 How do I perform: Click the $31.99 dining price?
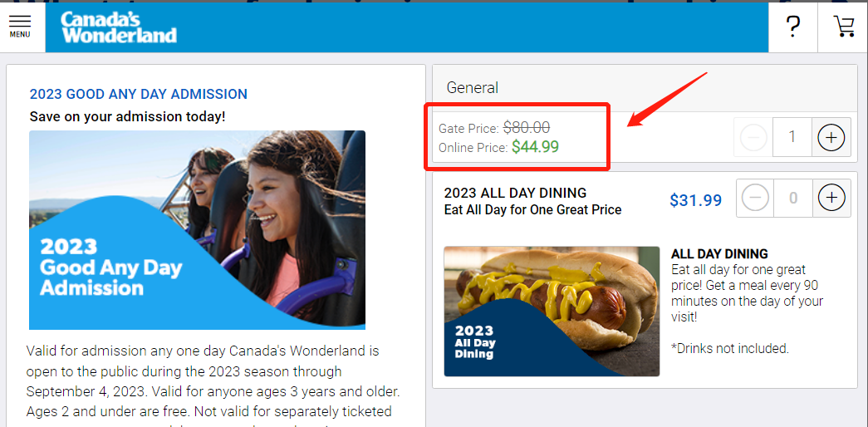click(x=696, y=200)
